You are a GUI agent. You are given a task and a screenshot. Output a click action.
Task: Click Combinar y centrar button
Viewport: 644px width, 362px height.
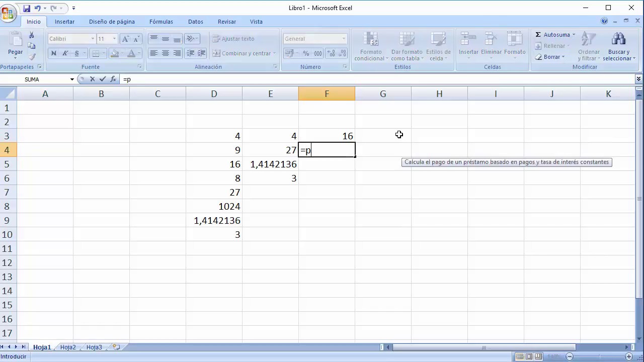(244, 53)
